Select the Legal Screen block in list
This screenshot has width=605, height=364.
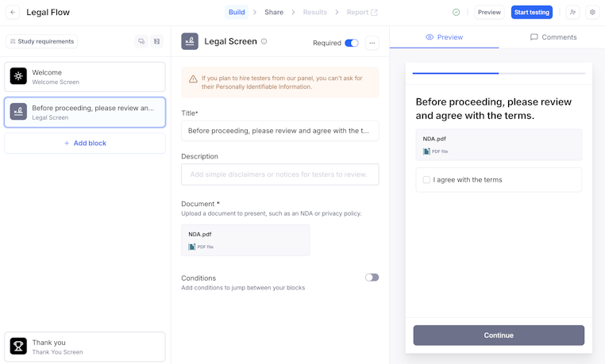point(85,113)
